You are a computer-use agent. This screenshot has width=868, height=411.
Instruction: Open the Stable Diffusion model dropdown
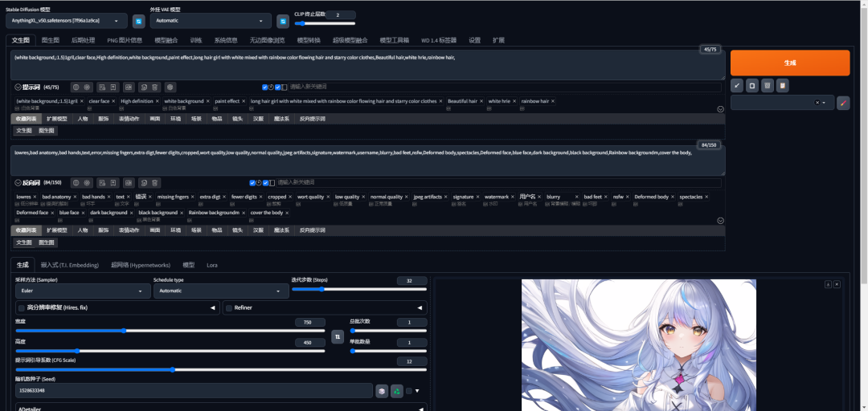pyautogui.click(x=67, y=21)
